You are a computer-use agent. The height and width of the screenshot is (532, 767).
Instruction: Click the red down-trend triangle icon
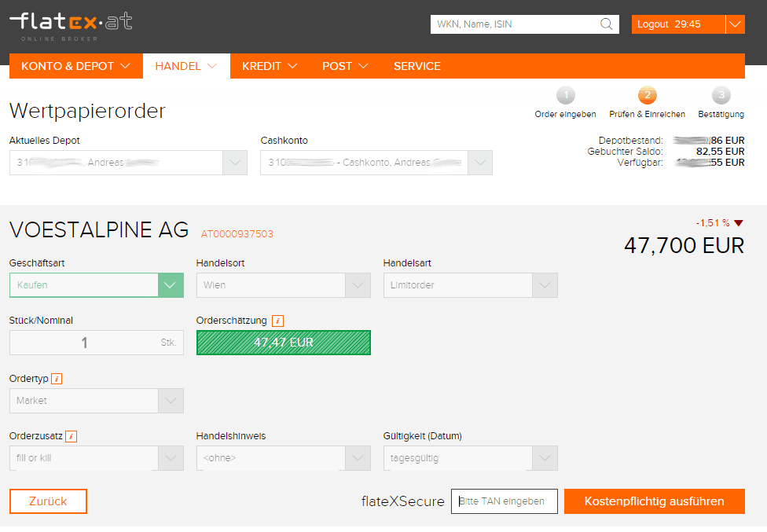coord(739,223)
